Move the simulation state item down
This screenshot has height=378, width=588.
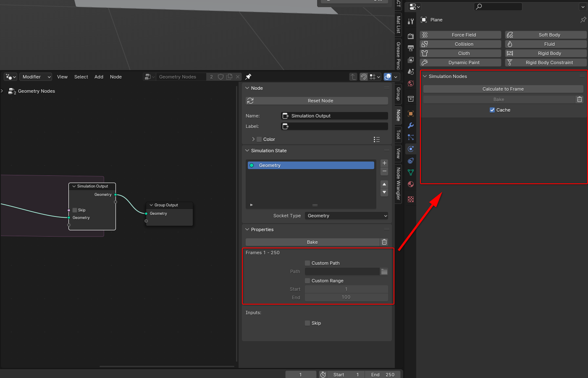(384, 192)
